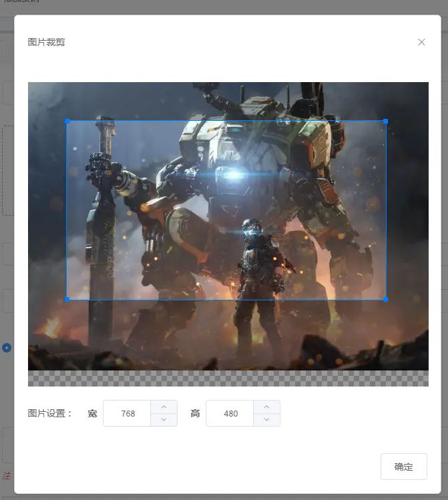Close the 图片裁剪 dialog
This screenshot has height=500, width=448.
point(421,42)
